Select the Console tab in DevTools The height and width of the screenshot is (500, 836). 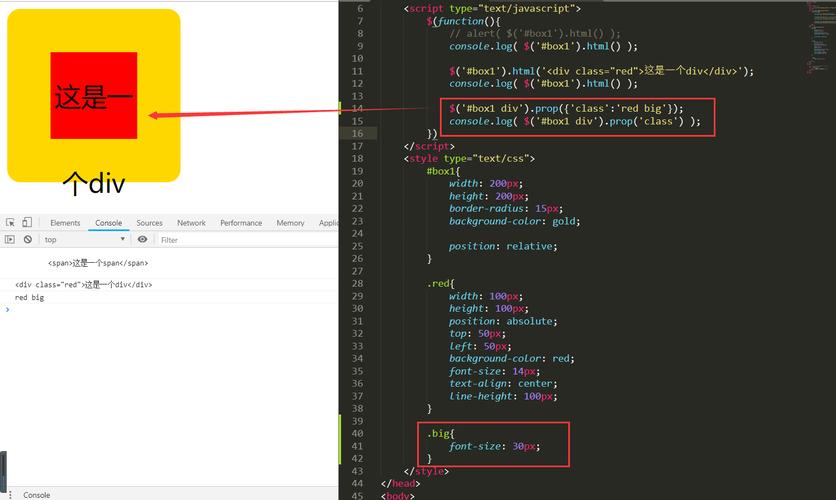click(x=108, y=223)
